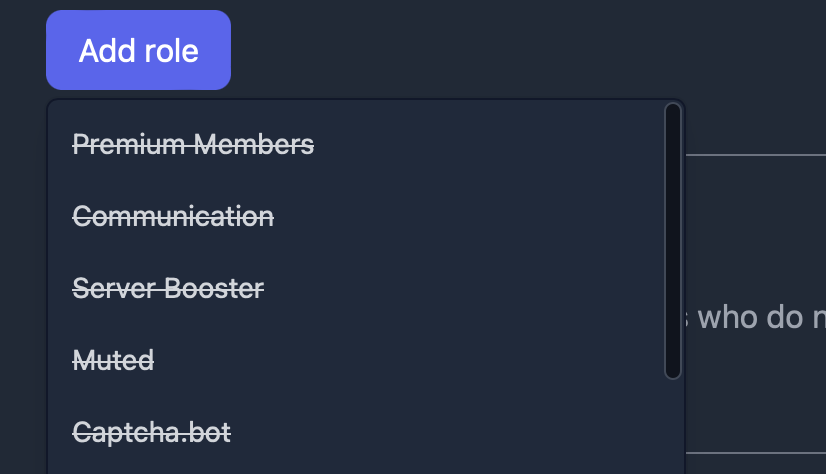
Task: Choose the Communication role option
Action: coord(174,216)
